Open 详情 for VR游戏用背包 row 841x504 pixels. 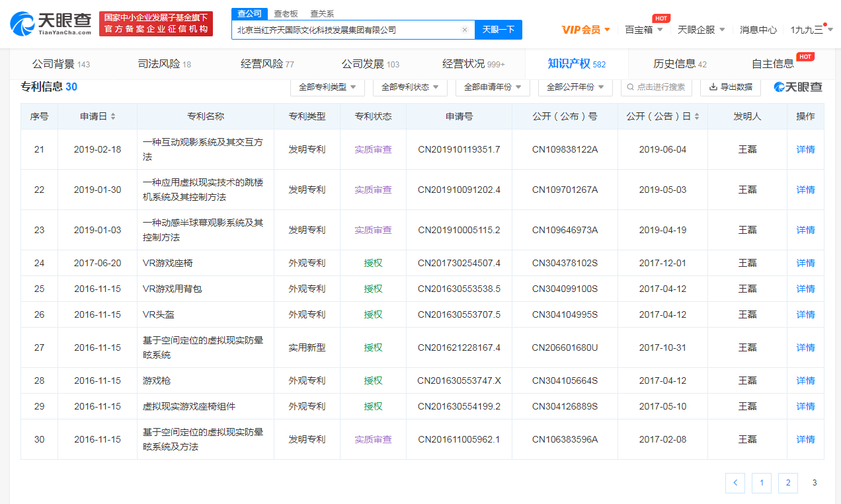(805, 289)
